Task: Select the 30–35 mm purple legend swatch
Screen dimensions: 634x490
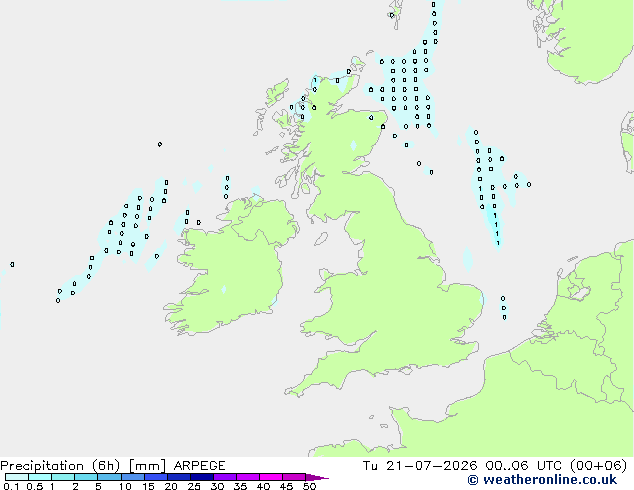Action: 225,477
